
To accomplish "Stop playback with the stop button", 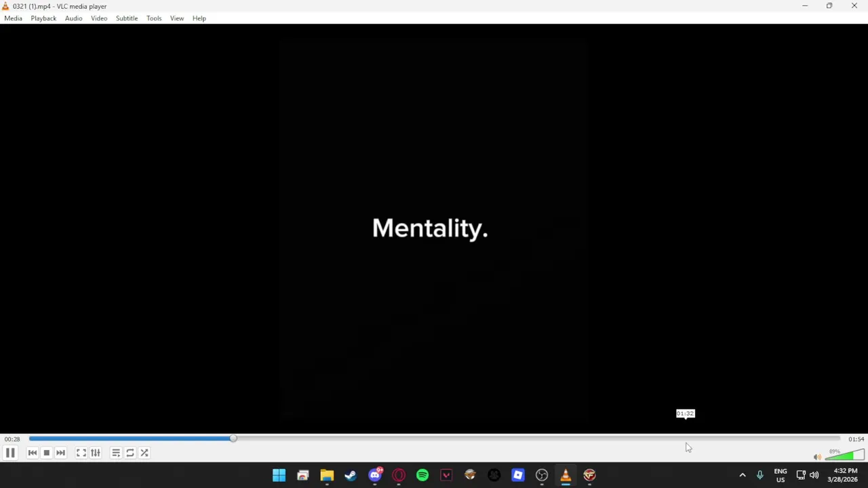I will (46, 453).
